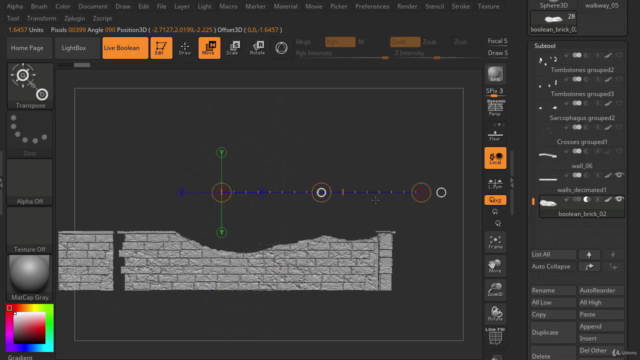Click the Duplicate subtool button
The image size is (640, 360).
coord(553,332)
